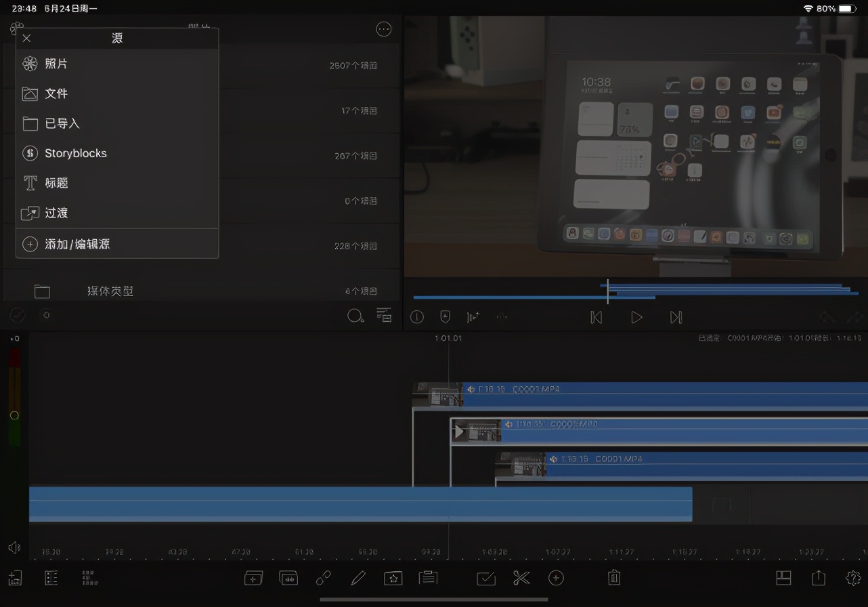Choose 文件 from the source menu
The width and height of the screenshot is (868, 607).
116,93
